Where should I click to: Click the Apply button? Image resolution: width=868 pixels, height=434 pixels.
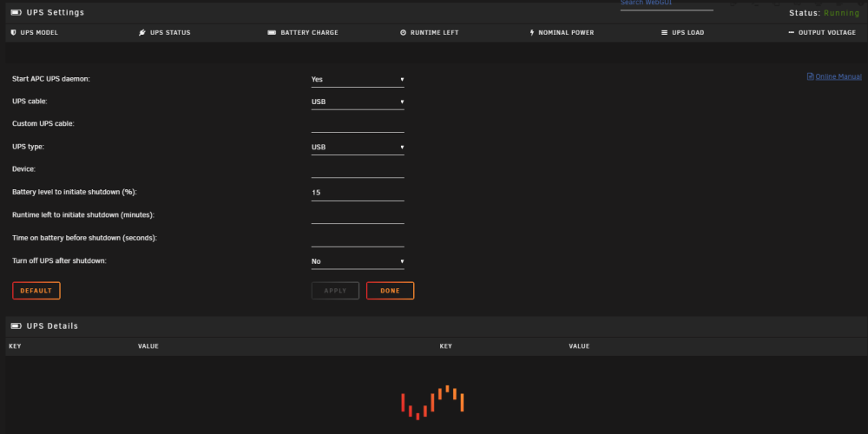click(x=335, y=291)
